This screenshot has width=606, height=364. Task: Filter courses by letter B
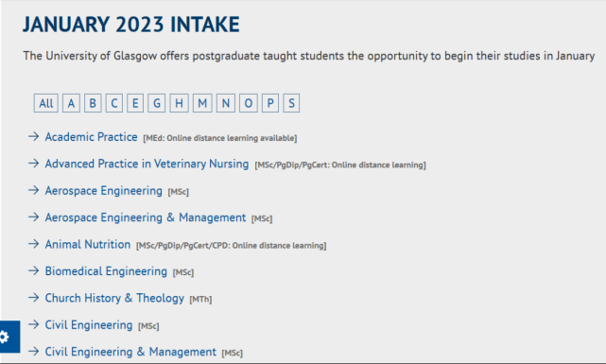coord(93,103)
